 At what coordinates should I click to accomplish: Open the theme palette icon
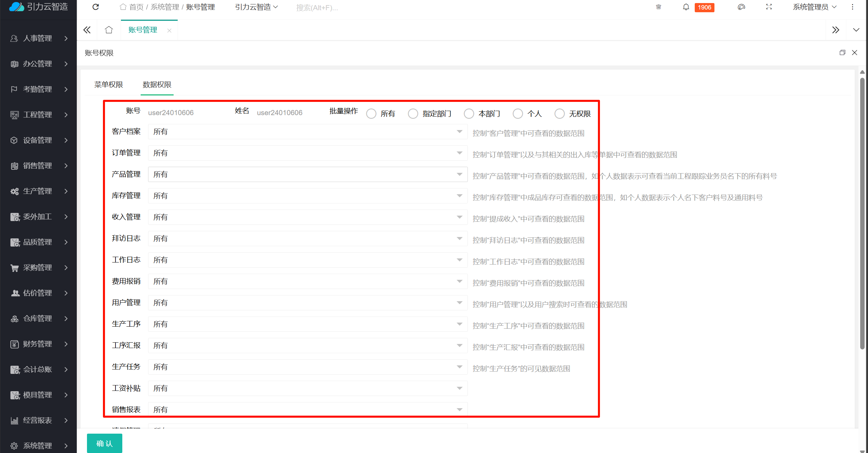tap(741, 7)
